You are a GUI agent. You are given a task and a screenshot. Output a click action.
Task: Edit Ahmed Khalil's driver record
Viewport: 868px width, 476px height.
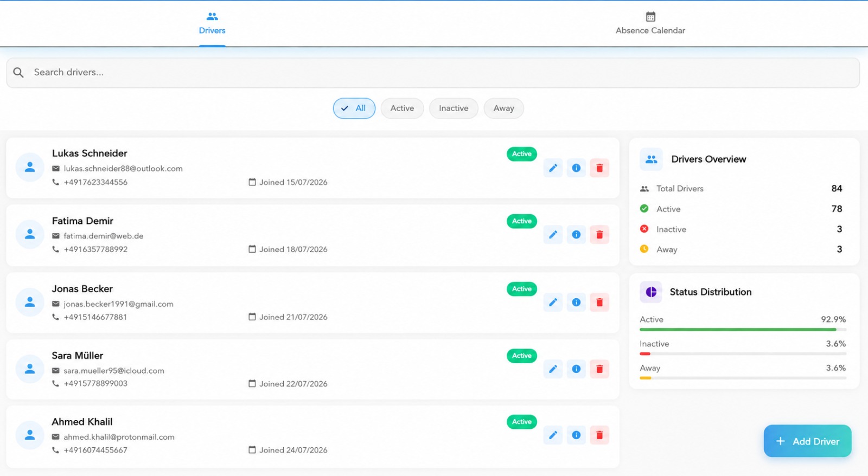point(553,435)
